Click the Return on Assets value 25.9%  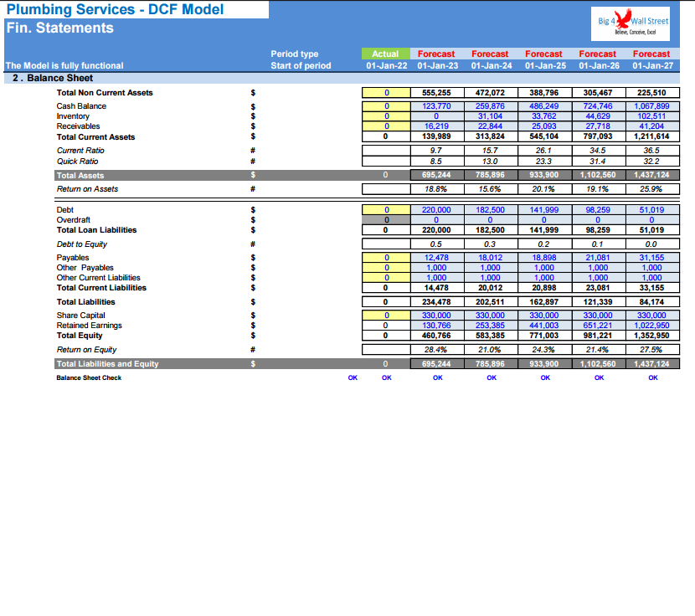point(652,189)
